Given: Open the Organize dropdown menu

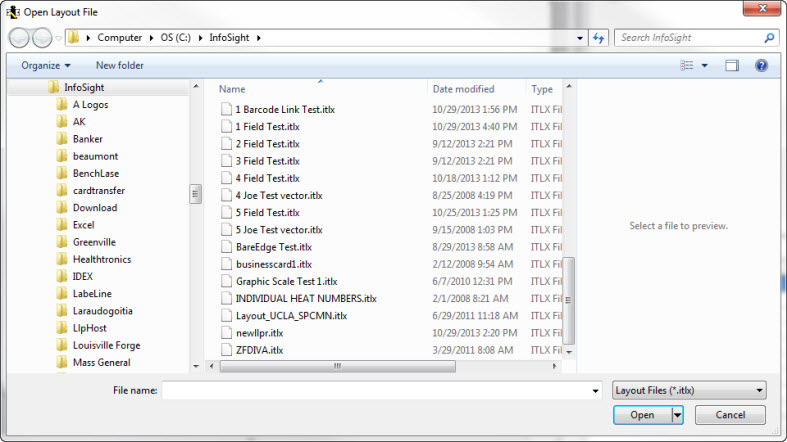Looking at the screenshot, I should 46,66.
